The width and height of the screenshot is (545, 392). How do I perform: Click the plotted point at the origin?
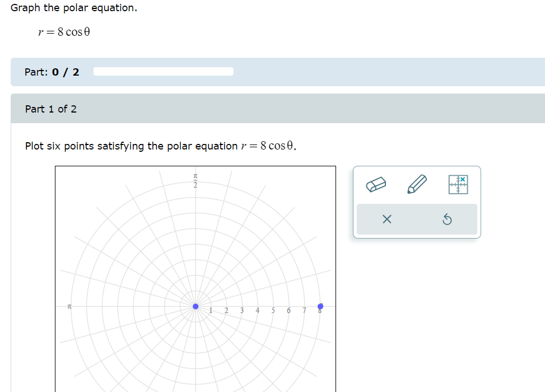click(x=195, y=306)
